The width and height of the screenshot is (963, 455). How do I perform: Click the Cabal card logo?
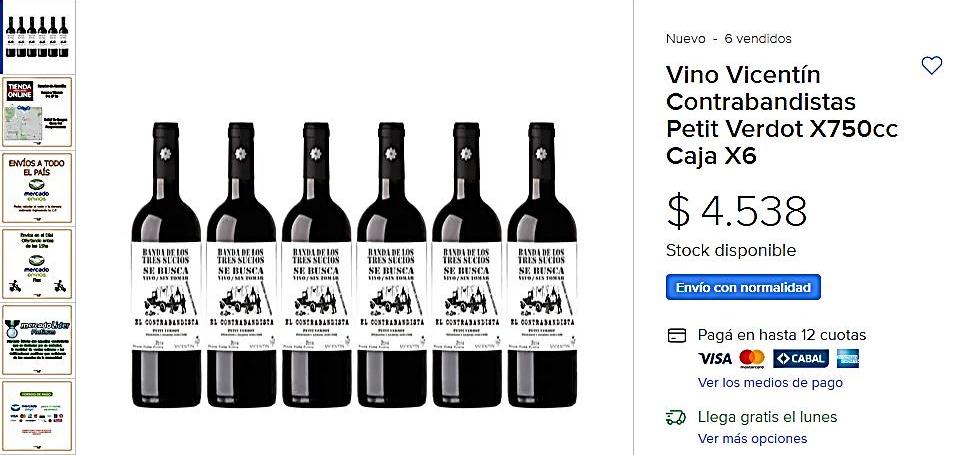click(x=800, y=359)
